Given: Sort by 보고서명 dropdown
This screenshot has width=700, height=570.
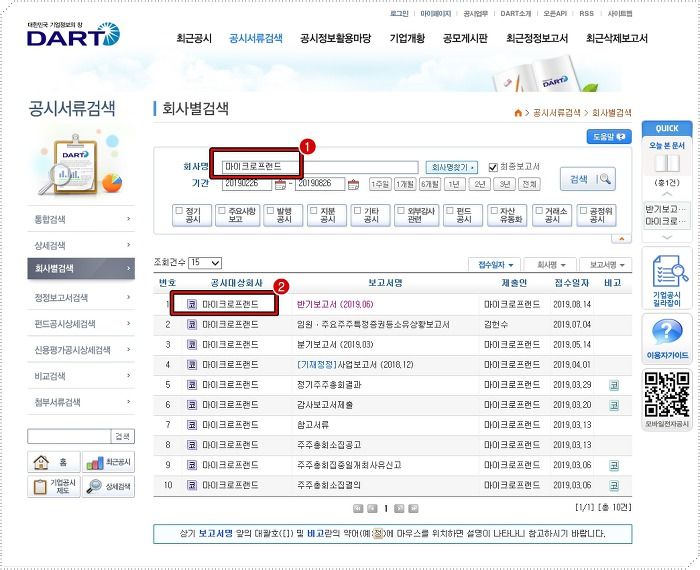Looking at the screenshot, I should pyautogui.click(x=606, y=265).
